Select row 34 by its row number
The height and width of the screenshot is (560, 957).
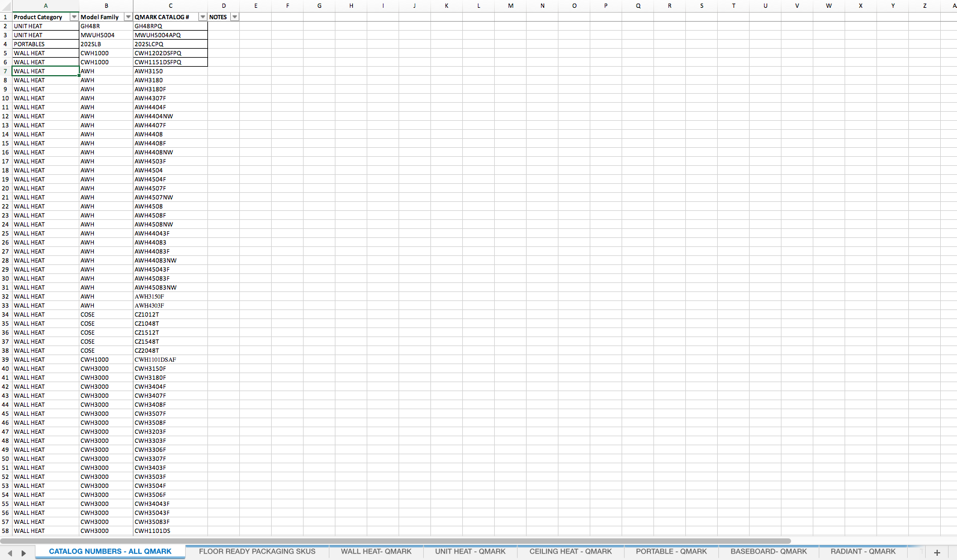coord(5,314)
